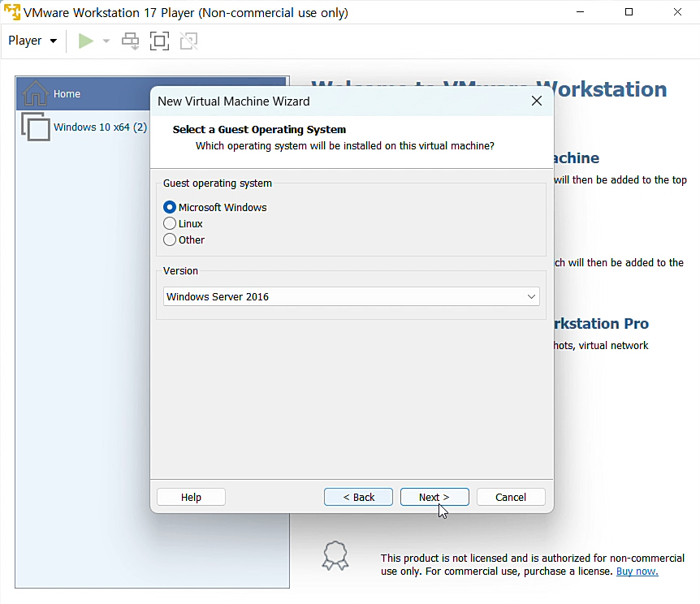This screenshot has width=700, height=604.
Task: Maximize the VMware Player window
Action: tap(629, 12)
